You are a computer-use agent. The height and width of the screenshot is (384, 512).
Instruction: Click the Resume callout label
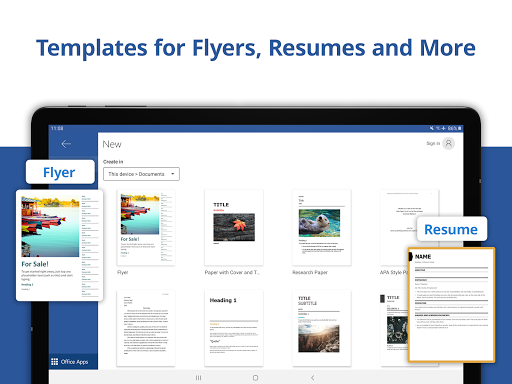click(452, 229)
